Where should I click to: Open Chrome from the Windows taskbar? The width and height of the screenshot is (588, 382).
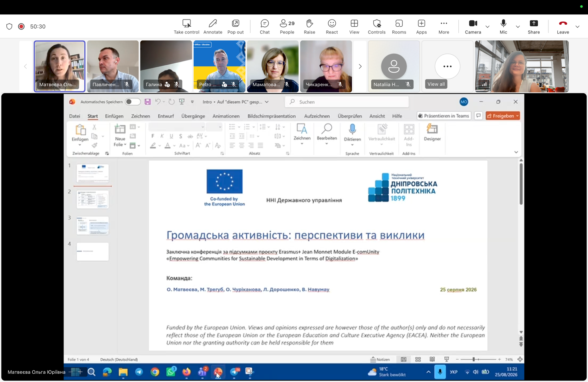155,372
